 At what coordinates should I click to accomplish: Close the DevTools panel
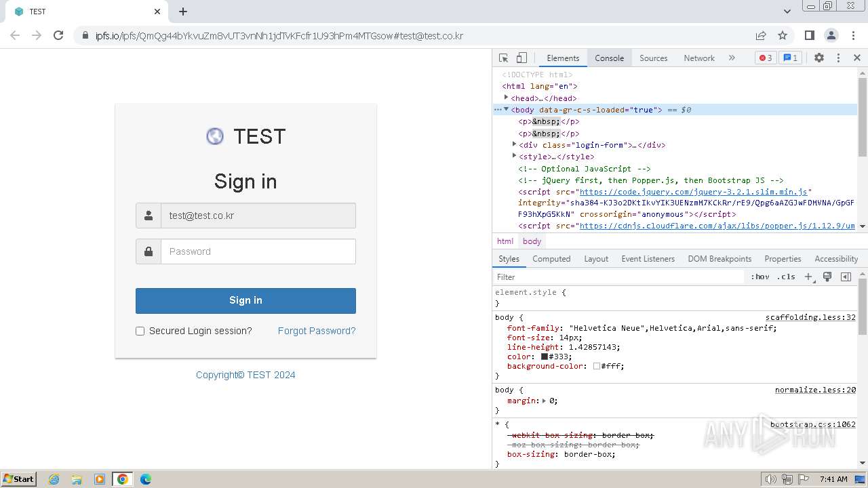pos(857,58)
